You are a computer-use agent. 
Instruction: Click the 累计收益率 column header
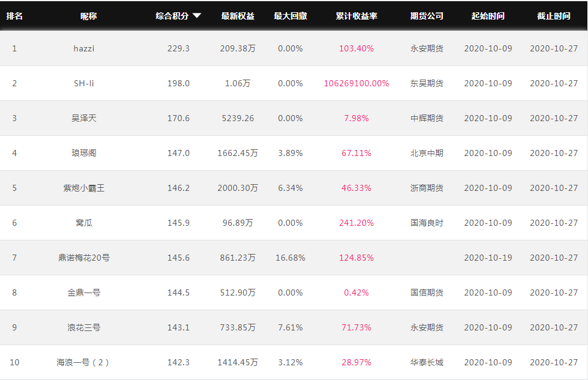(x=356, y=16)
